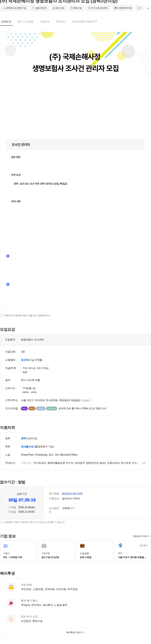Screen dimensions: 151x644
Task: Click the 중소기업 tag at top
Action: point(58,8)
